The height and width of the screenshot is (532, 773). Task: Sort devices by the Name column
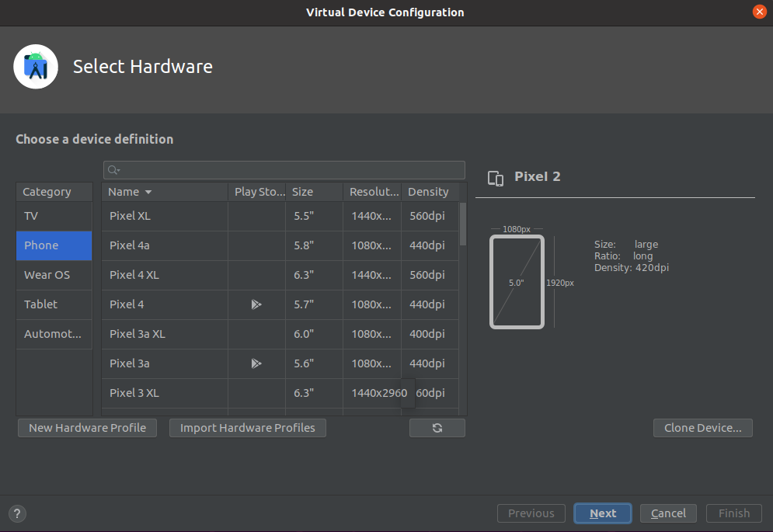pyautogui.click(x=129, y=192)
